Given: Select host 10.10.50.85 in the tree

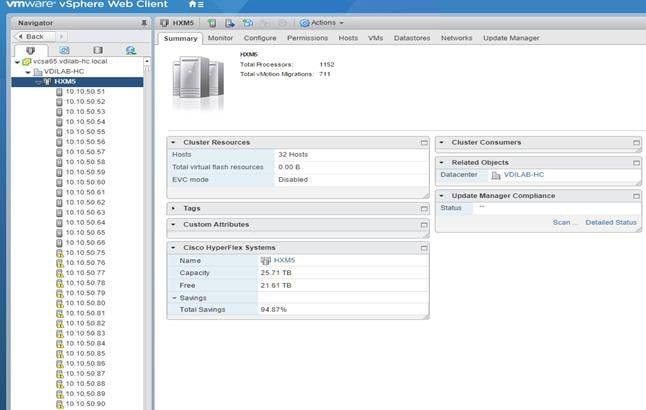Looking at the screenshot, I should click(x=85, y=354).
